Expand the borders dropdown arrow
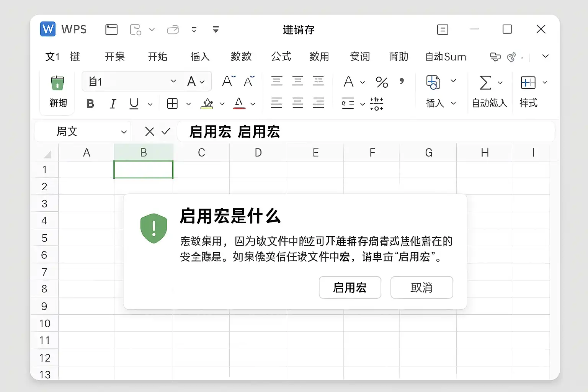588x392 pixels. click(x=188, y=104)
